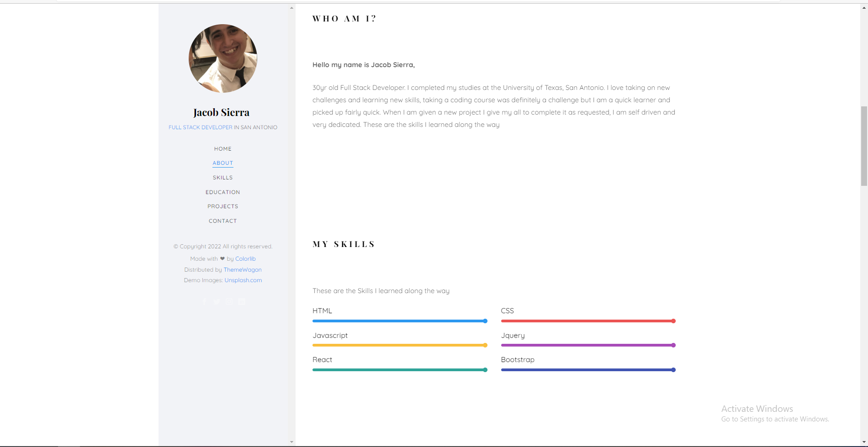Screen dimensions: 868x447
Task: Click the scroll-down arrow in the sidebar
Action: coord(291,441)
